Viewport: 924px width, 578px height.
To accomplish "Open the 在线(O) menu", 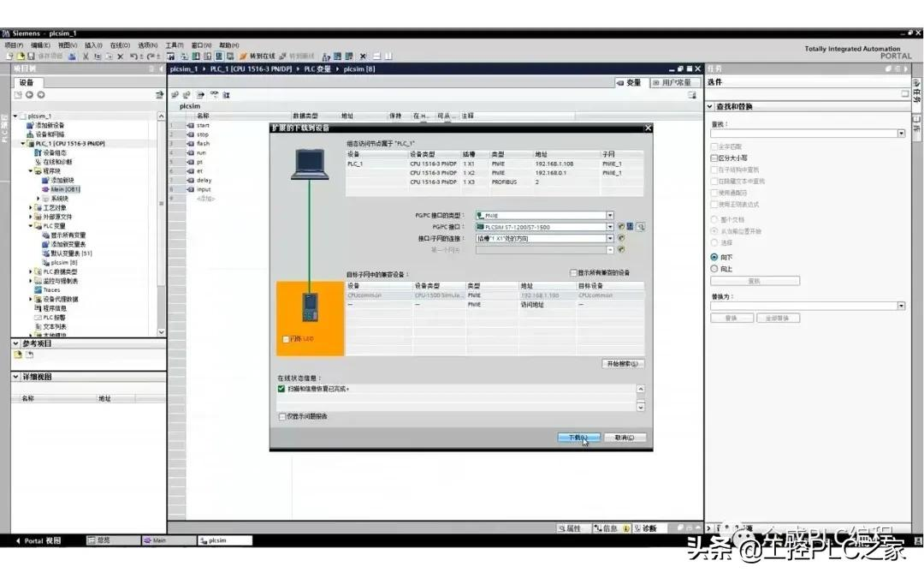I will pos(120,45).
